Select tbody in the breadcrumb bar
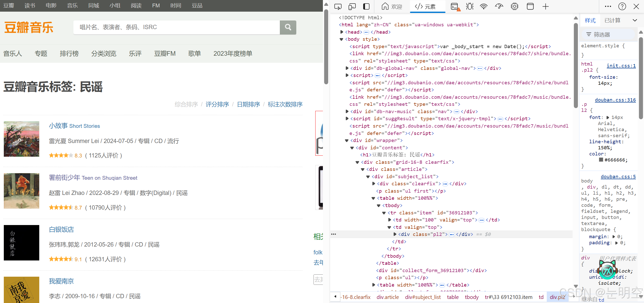Screen dimensions: 644x303 472,297
